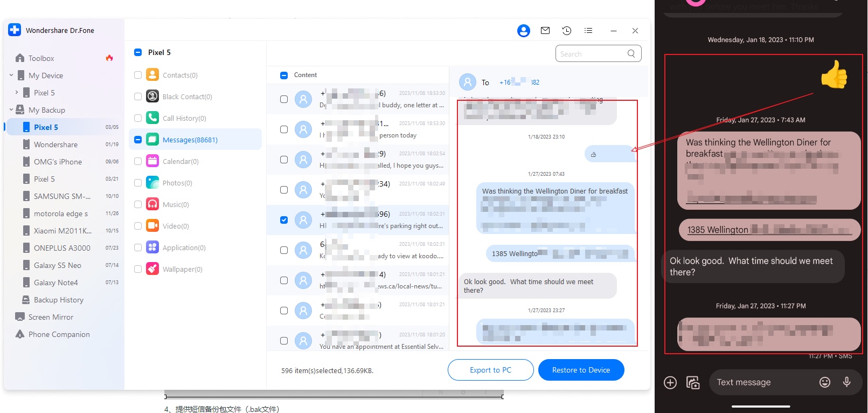
Task: Click the Music headphone icon
Action: coord(152,204)
